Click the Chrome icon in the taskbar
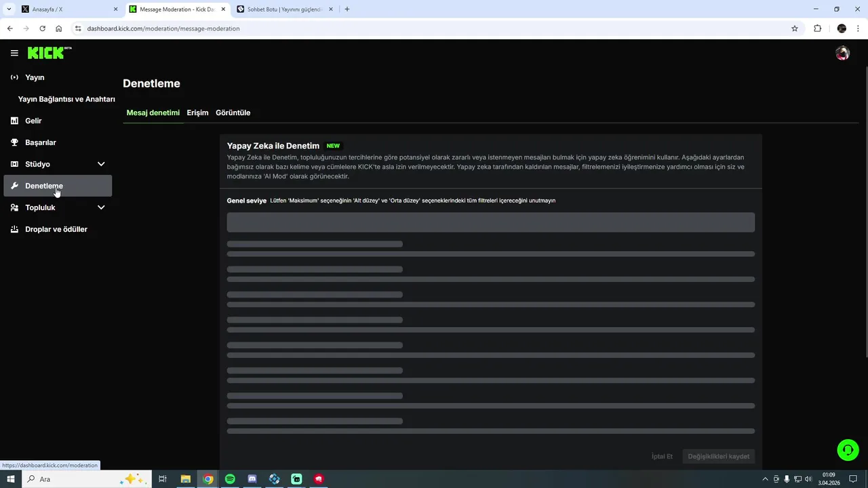 (x=208, y=479)
